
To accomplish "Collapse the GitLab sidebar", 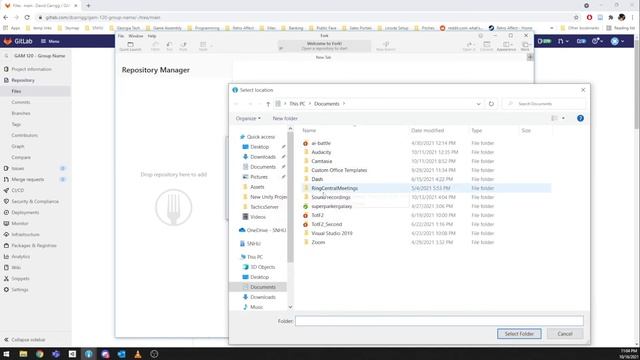I will point(24,340).
